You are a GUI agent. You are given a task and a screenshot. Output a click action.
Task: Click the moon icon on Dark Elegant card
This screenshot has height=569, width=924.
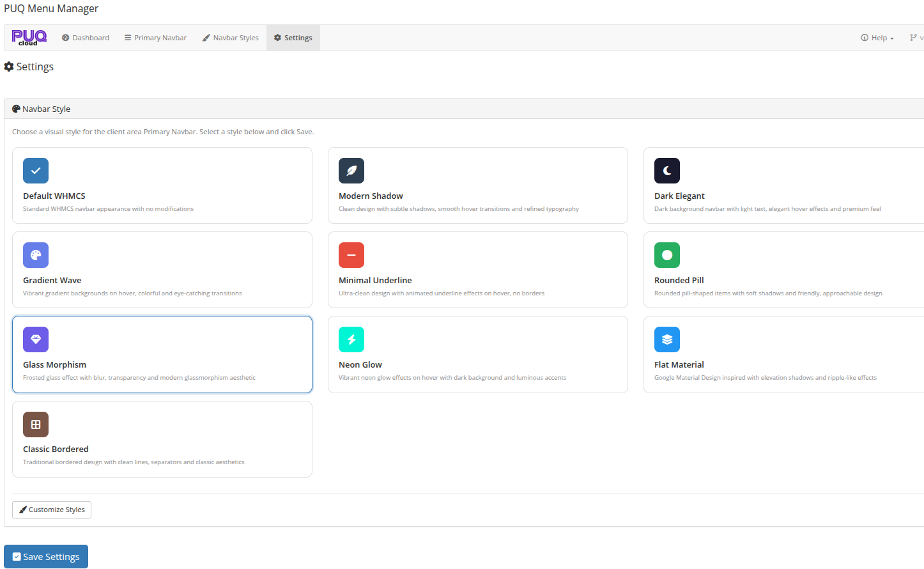pos(666,171)
